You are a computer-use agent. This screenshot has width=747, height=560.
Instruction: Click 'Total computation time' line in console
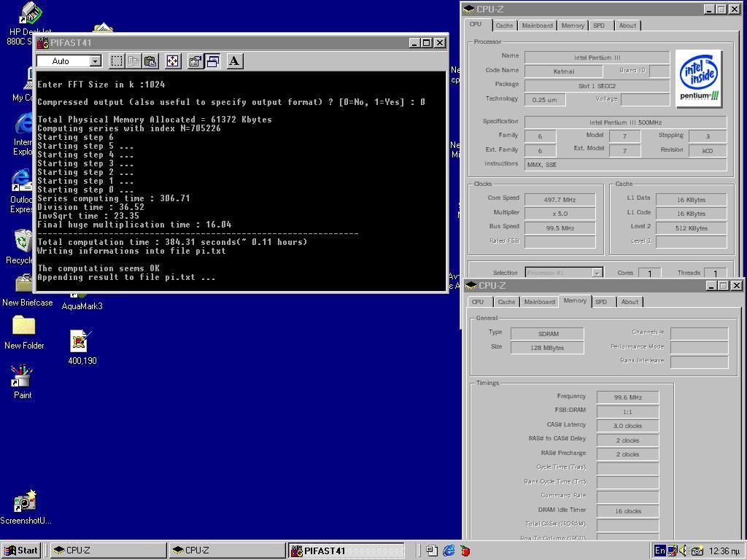[x=172, y=242]
